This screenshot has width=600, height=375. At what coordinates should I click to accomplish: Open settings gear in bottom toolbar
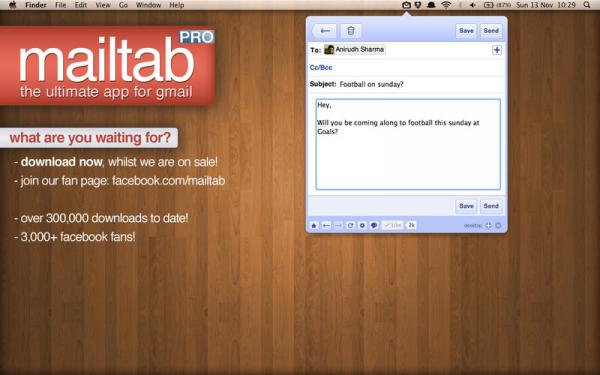tap(362, 225)
